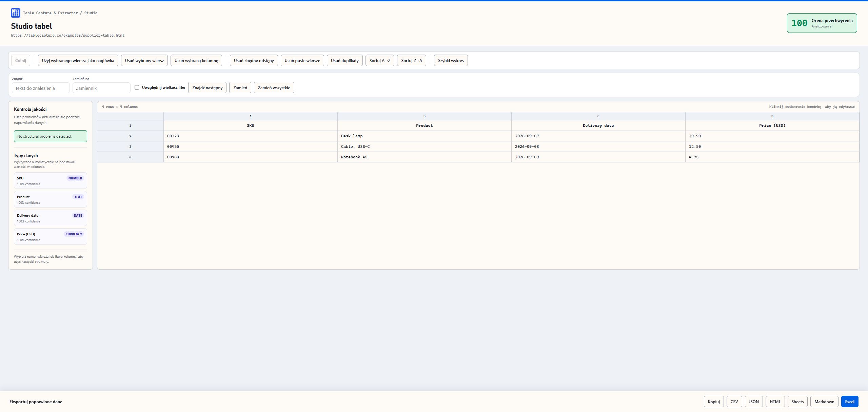The width and height of the screenshot is (868, 412).
Task: Export as Markdown
Action: pos(824,401)
